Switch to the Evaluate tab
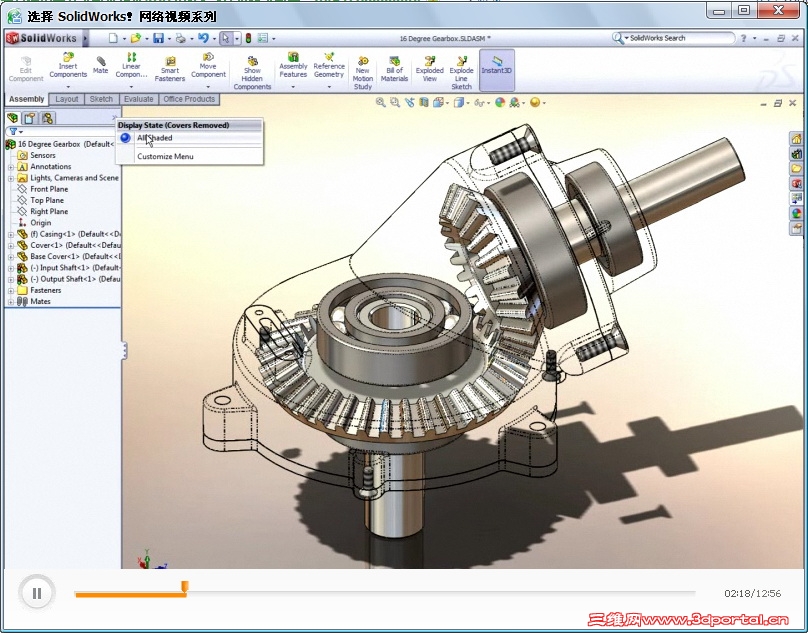 pyautogui.click(x=139, y=99)
